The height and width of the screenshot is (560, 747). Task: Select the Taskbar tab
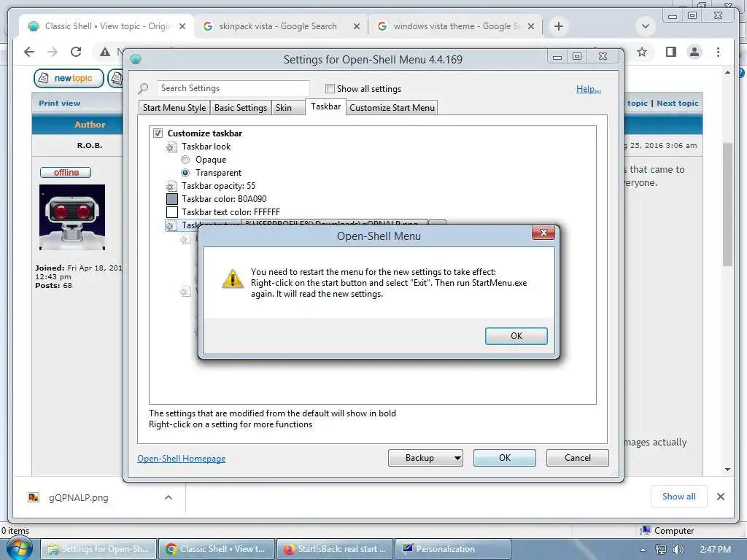[x=326, y=106]
